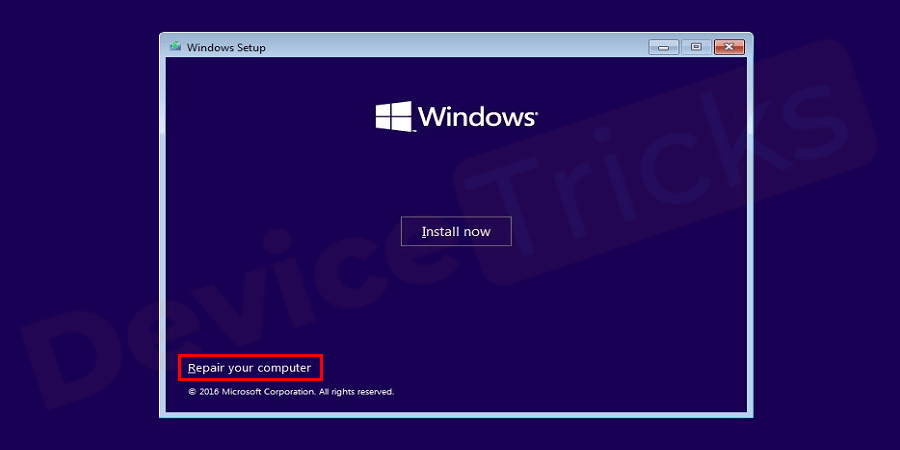Minimize the Windows Setup window
The image size is (900, 450).
(664, 47)
